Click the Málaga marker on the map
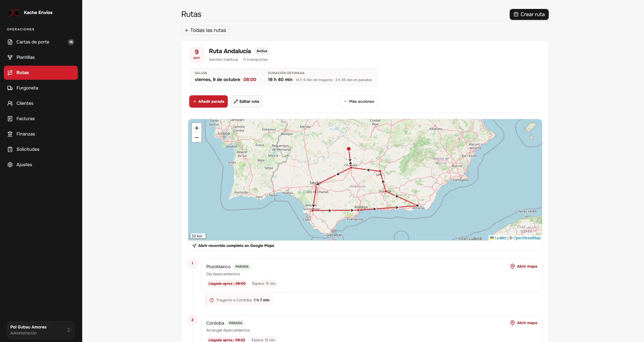This screenshot has height=342, width=644. 358,210
